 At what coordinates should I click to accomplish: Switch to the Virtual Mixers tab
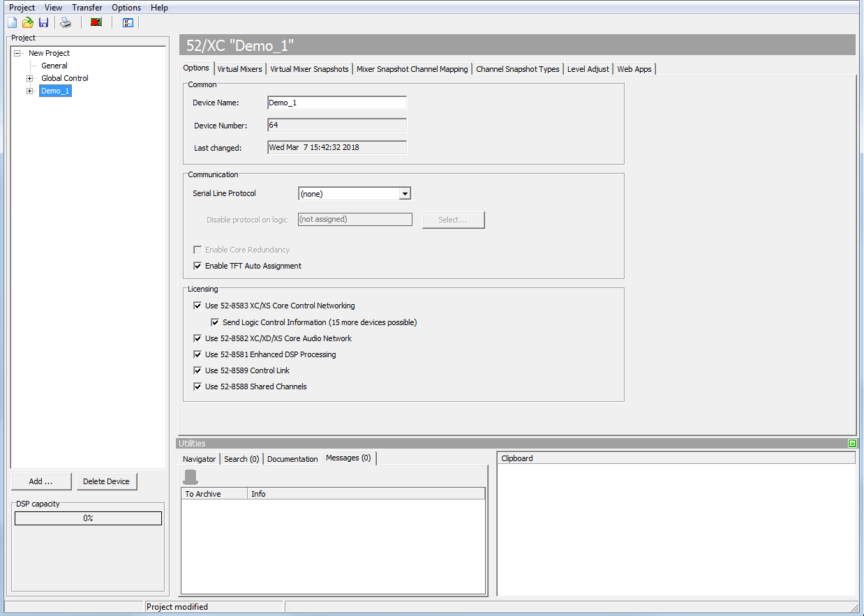[239, 68]
